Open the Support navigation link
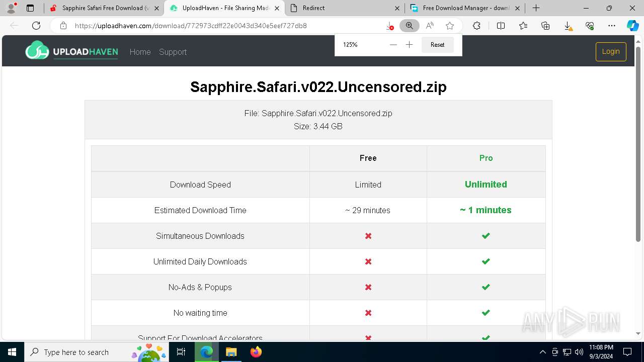 pos(173,52)
